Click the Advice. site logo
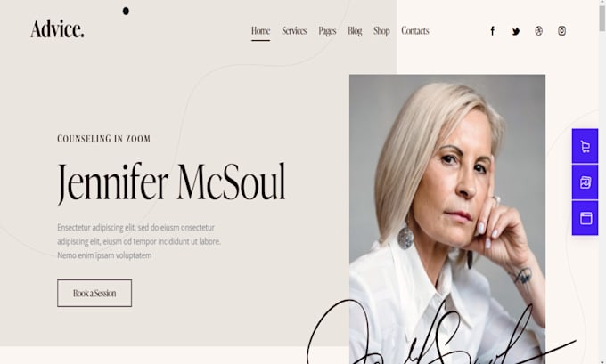 click(x=57, y=29)
